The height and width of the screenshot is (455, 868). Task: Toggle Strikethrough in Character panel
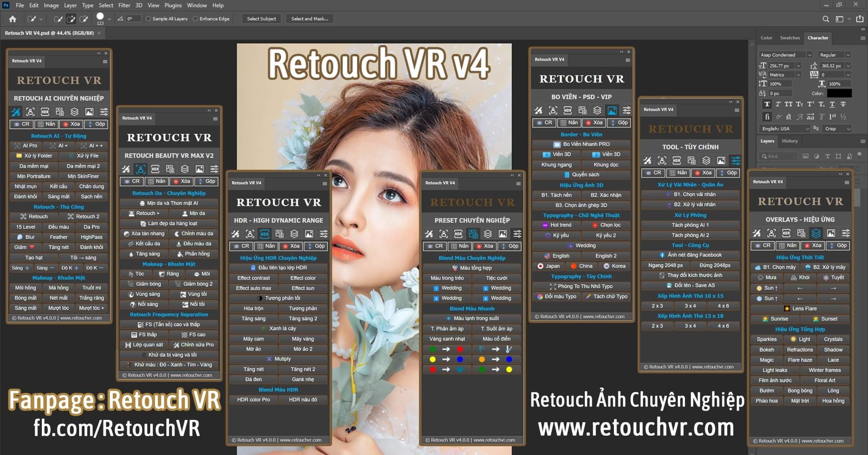tap(843, 104)
